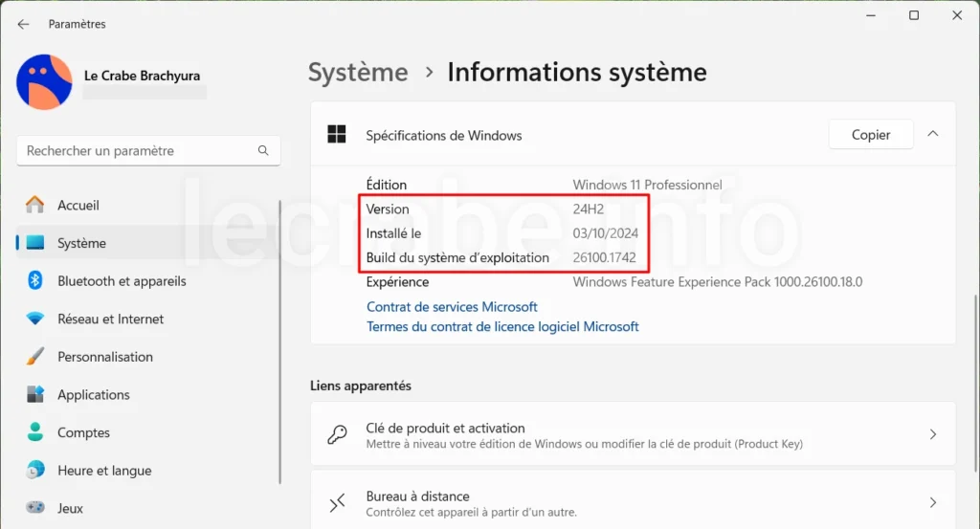Click the Expérience label
The image size is (980, 529).
[x=397, y=282]
